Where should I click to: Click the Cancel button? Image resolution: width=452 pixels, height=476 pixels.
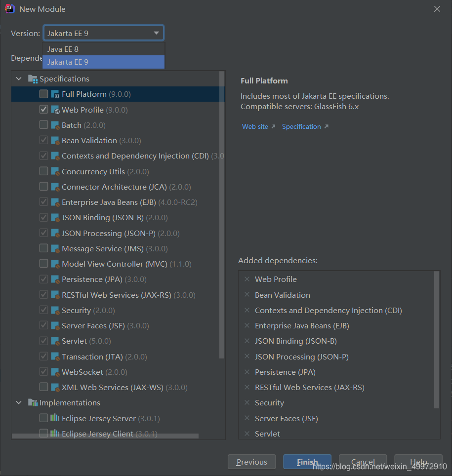363,462
